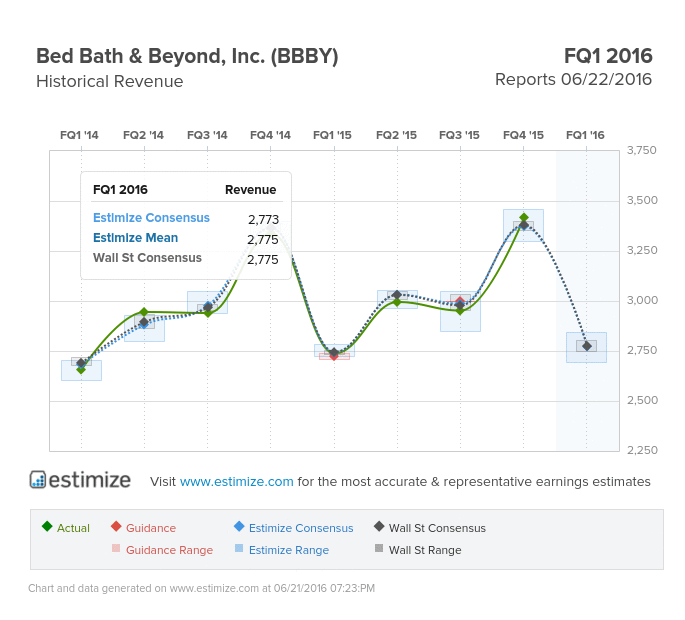Screen dimensions: 685x620
Task: Click the blue Estimize Range legend swatch
Action: (x=239, y=548)
